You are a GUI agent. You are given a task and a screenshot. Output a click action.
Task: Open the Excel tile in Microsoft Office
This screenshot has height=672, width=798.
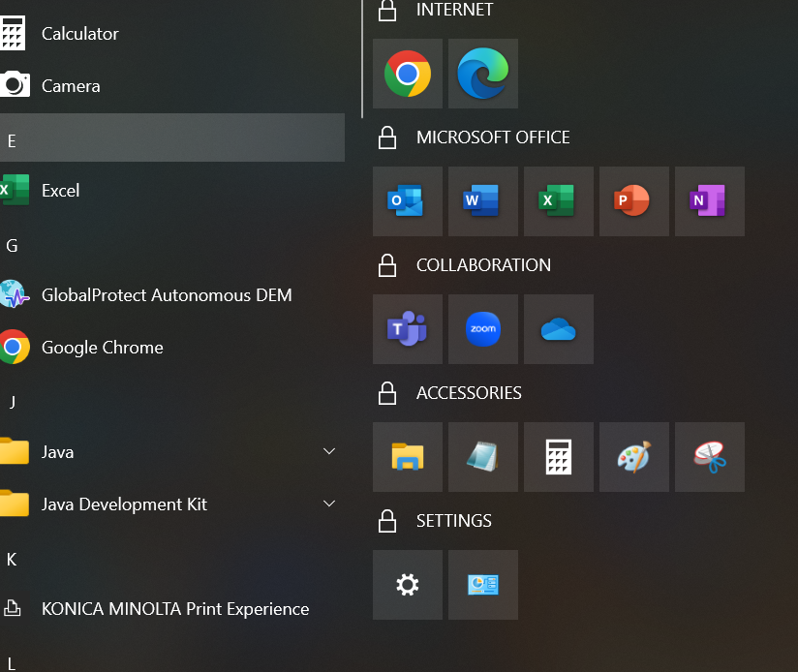point(558,201)
